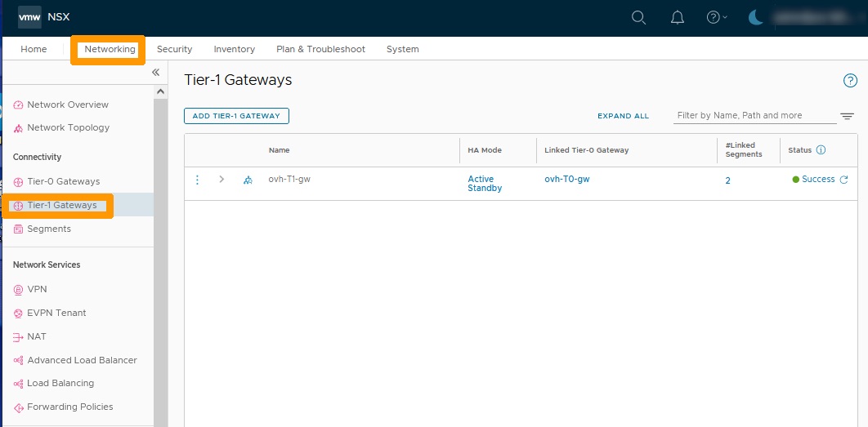868x427 pixels.
Task: Open linked gateway ovh-T0-gw
Action: coord(567,179)
